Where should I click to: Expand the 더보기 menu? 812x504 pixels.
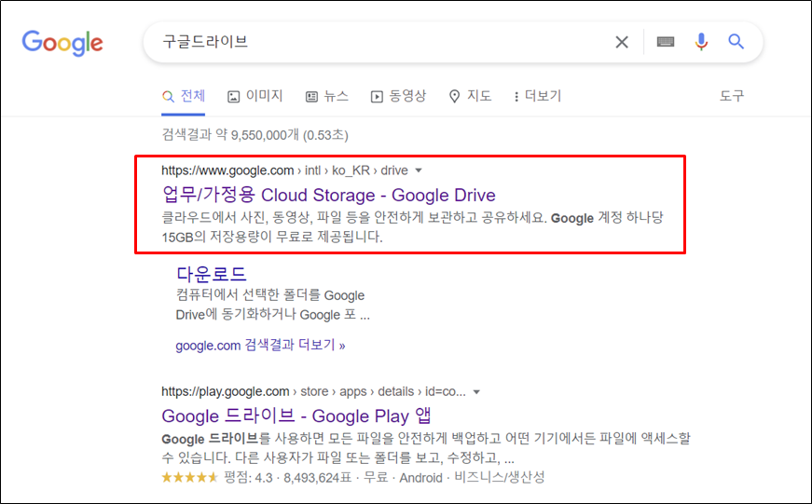[x=538, y=96]
